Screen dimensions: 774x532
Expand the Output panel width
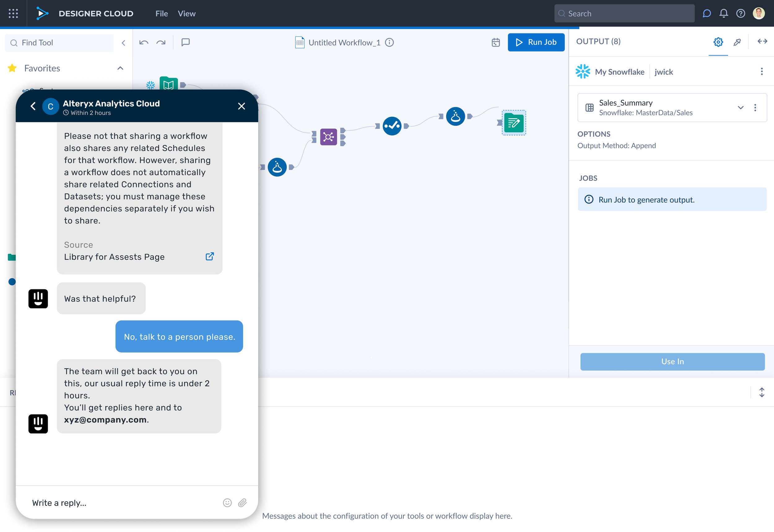[762, 41]
